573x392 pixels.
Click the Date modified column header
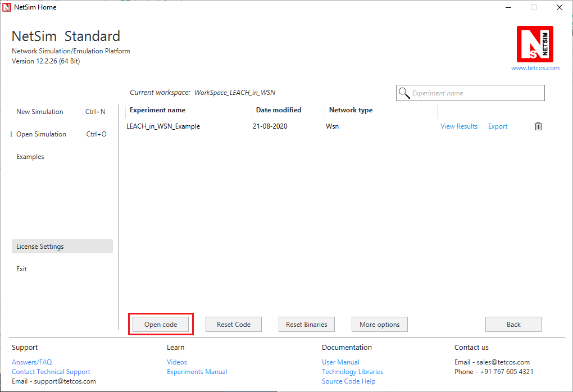tap(279, 110)
